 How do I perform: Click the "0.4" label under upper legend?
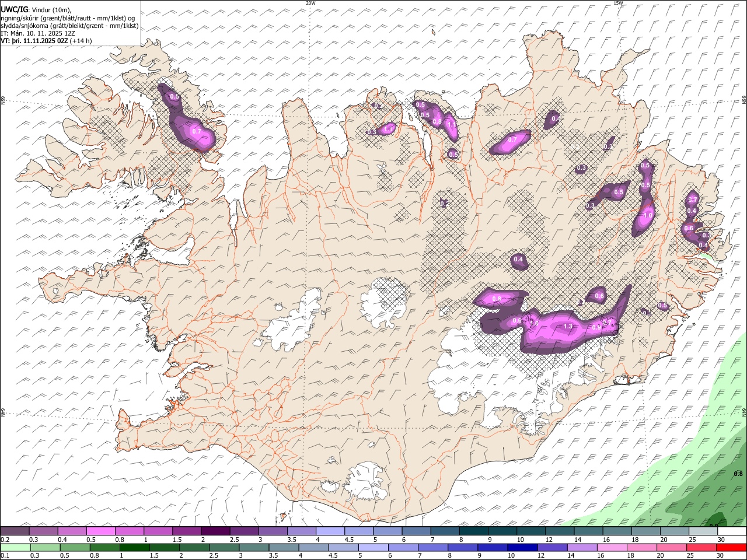coord(62,540)
